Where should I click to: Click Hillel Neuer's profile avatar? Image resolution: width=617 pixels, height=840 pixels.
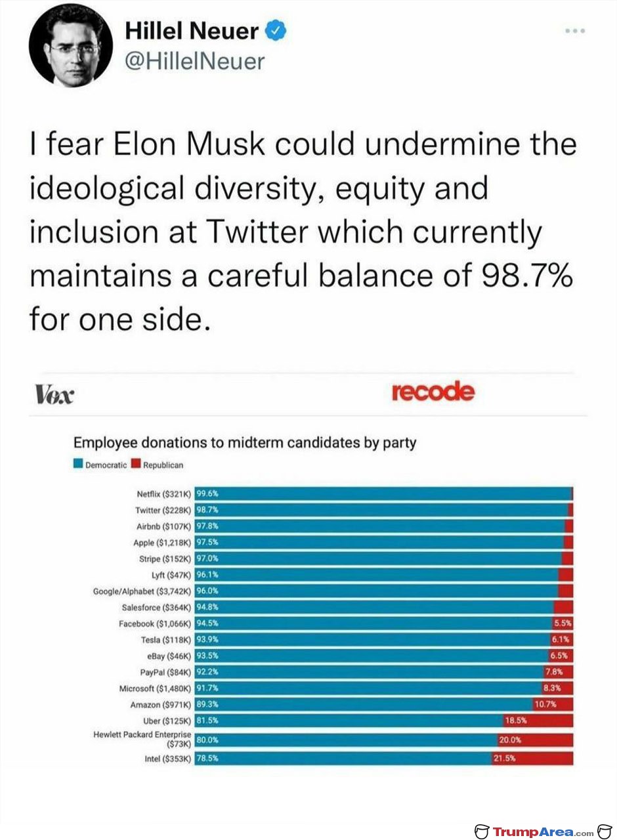pos(72,45)
